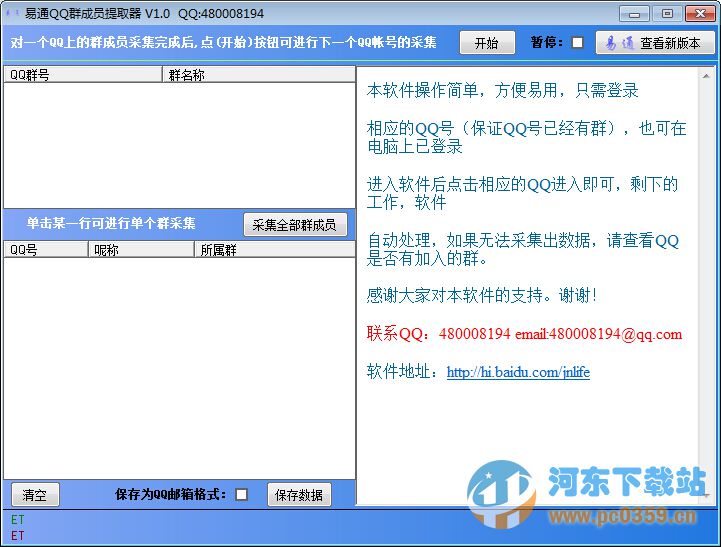Screen dimensions: 721x547
Task: Sort by 群名称 column header
Action: pos(259,74)
